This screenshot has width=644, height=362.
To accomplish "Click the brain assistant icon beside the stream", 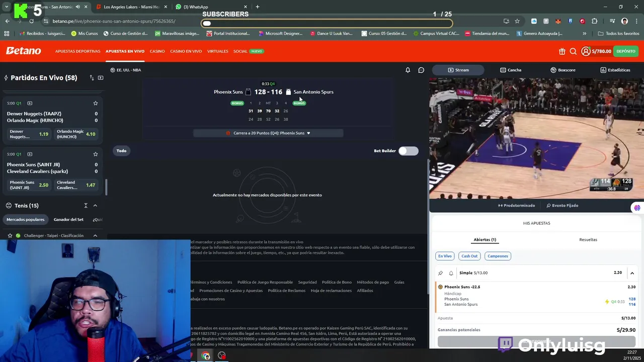I will (637, 208).
